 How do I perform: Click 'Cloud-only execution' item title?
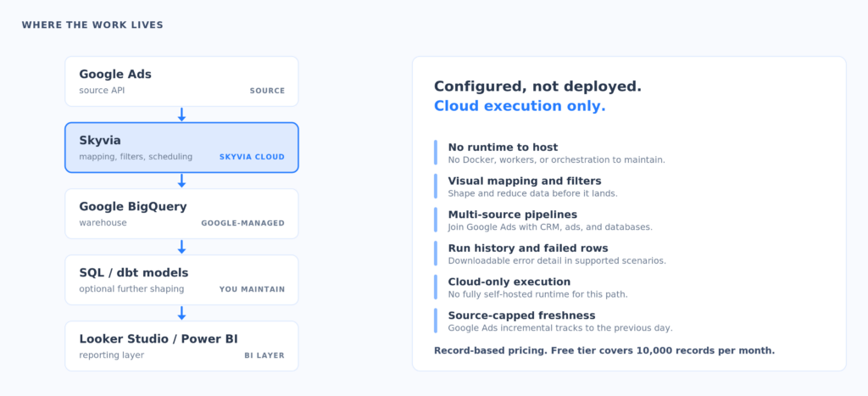click(x=509, y=282)
